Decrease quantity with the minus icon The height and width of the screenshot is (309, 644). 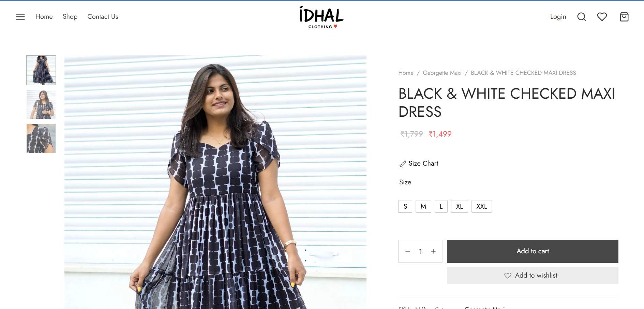[x=408, y=251]
